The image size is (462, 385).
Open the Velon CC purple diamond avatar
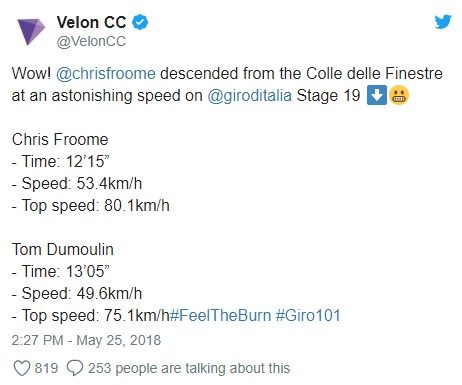coord(31,31)
